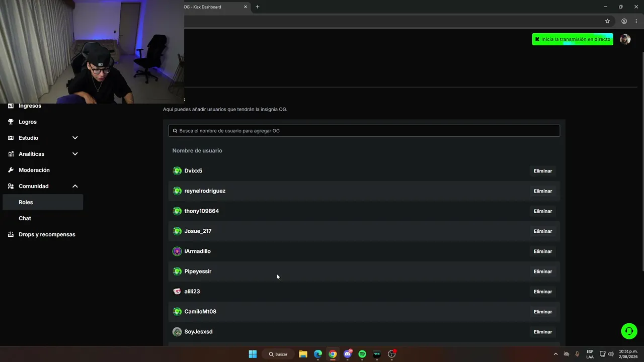Select the Kick Dashboard browser tab
Screen dimensions: 644x362
pos(216,7)
